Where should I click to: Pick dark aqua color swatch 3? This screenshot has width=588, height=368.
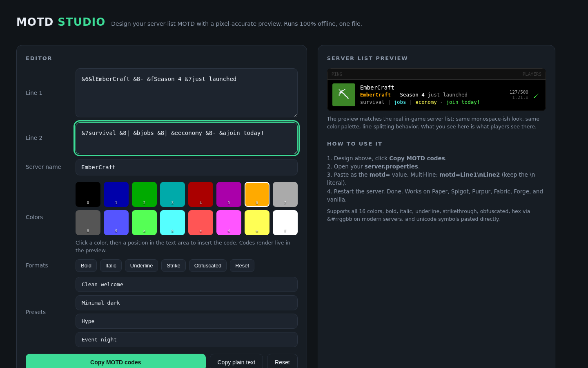[x=172, y=194]
